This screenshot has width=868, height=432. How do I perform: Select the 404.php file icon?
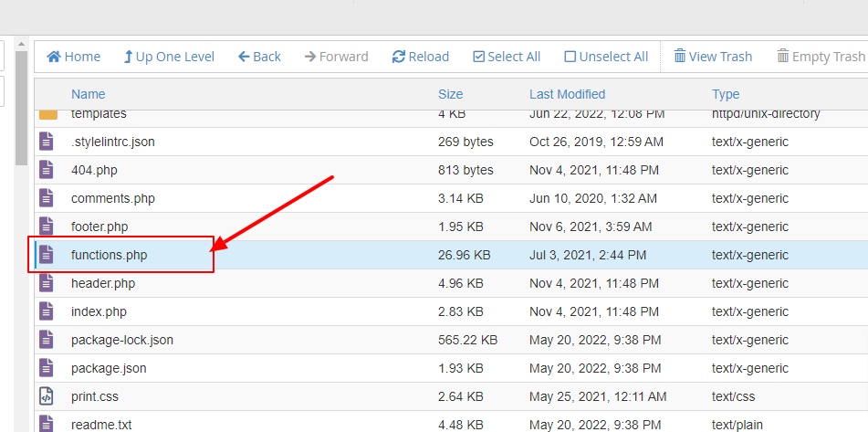pos(47,170)
